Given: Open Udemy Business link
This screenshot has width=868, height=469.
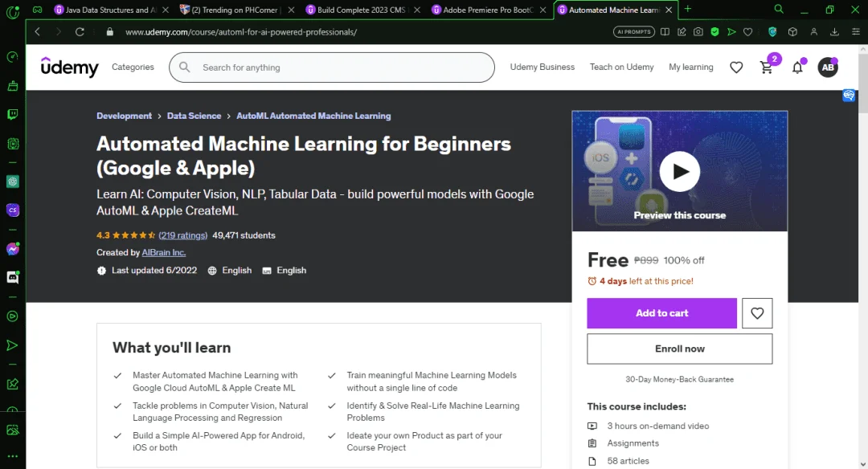Looking at the screenshot, I should (542, 67).
